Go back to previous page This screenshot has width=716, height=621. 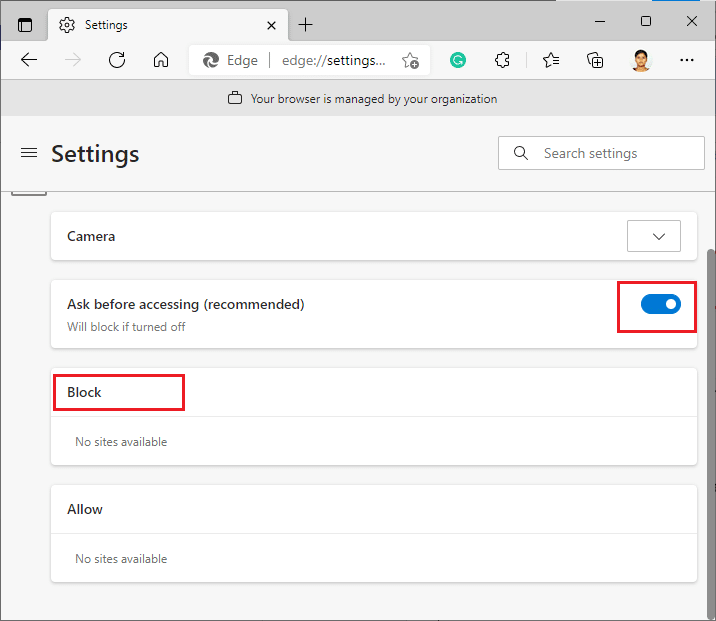click(29, 60)
